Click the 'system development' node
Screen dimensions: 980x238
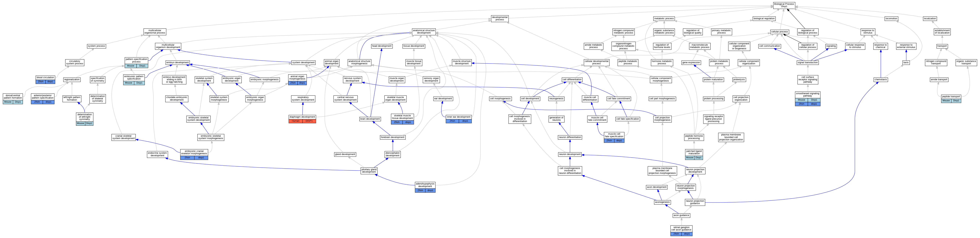[303, 62]
